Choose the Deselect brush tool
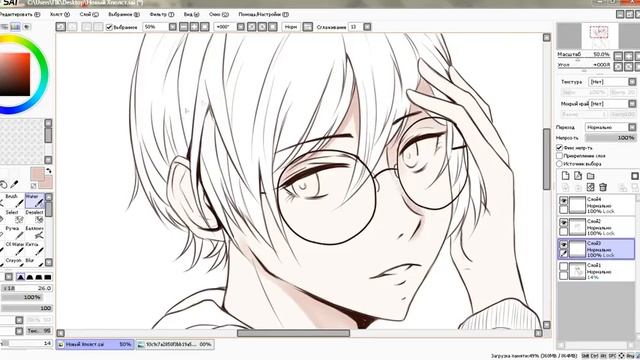Image resolution: width=640 pixels, height=360 pixels. (x=34, y=216)
